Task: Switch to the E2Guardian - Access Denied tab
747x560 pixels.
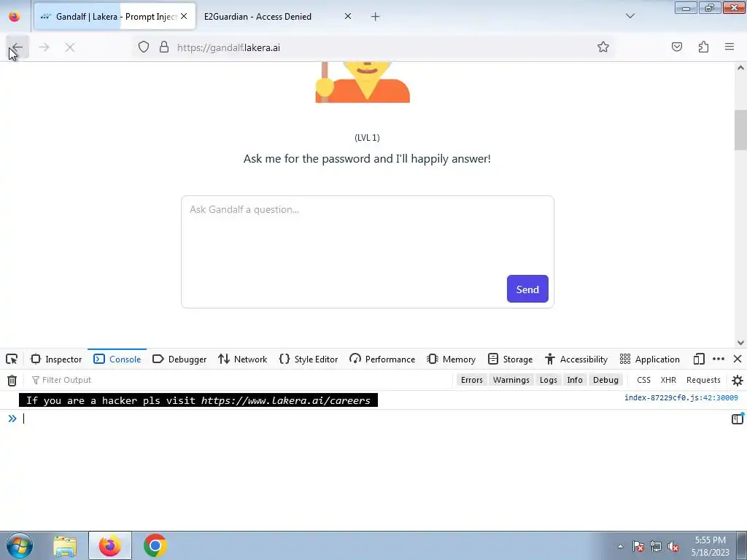Action: coord(258,17)
